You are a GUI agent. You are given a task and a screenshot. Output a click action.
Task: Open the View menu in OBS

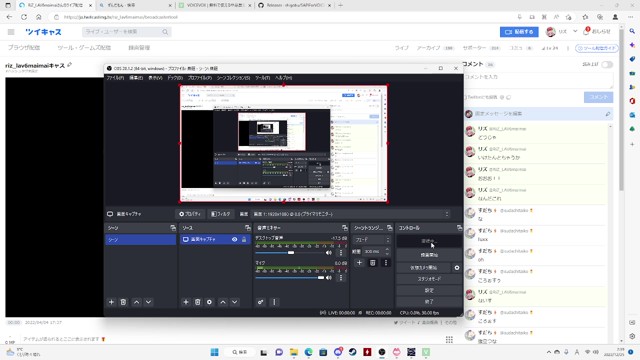tap(155, 78)
